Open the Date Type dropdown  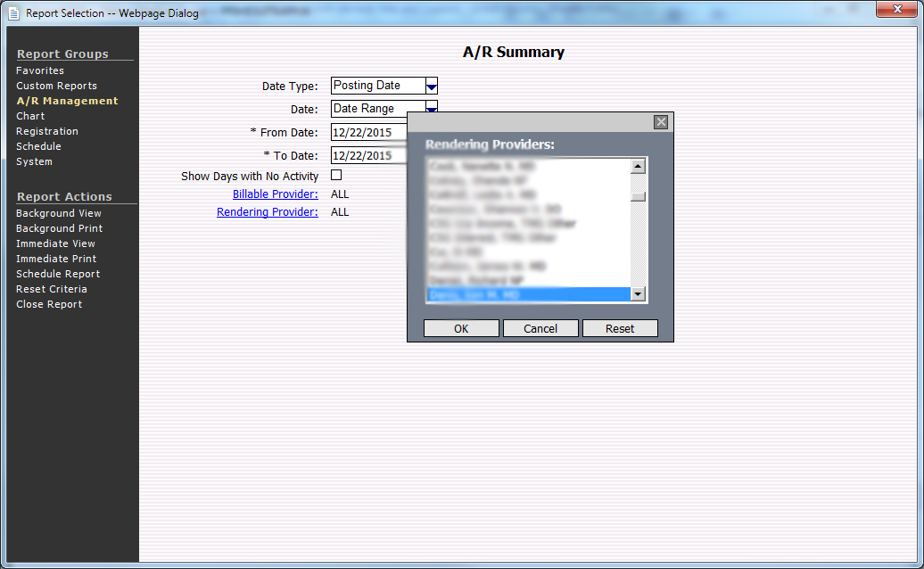(431, 86)
